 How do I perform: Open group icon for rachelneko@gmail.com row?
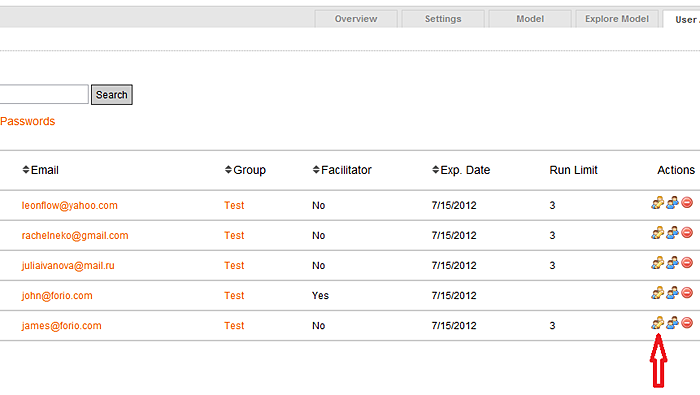672,233
